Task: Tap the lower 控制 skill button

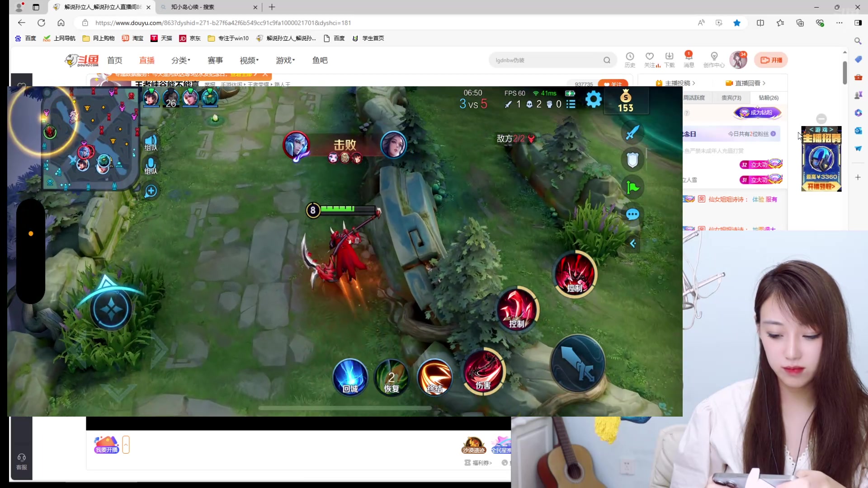Action: (517, 309)
